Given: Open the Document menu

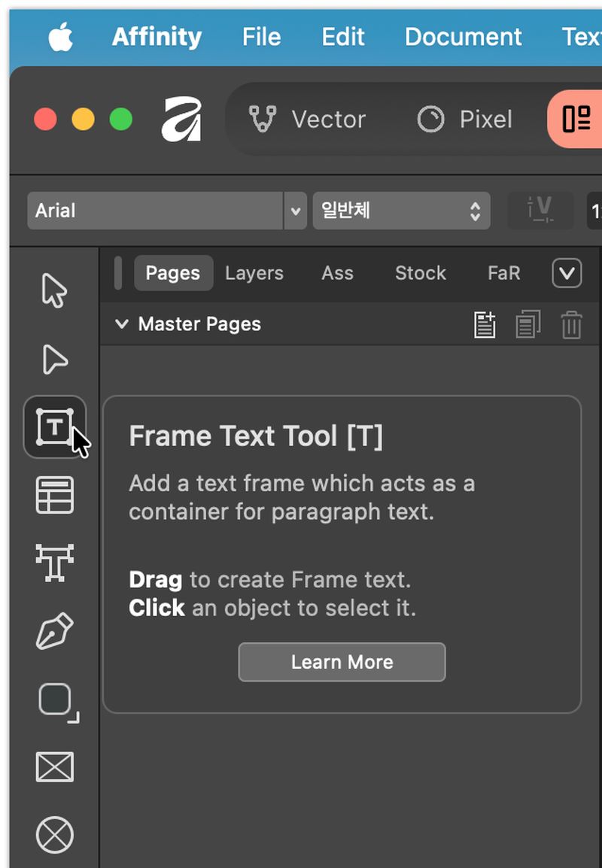Looking at the screenshot, I should pyautogui.click(x=463, y=37).
